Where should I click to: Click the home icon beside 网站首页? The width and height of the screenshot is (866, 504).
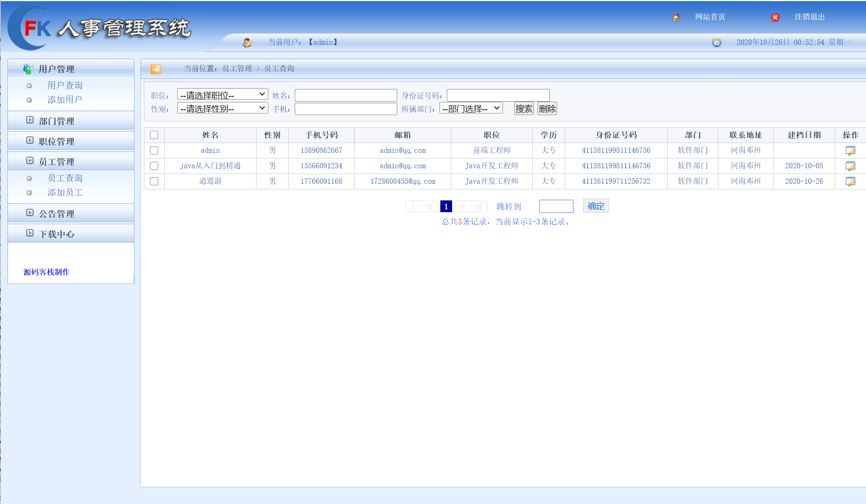(676, 17)
